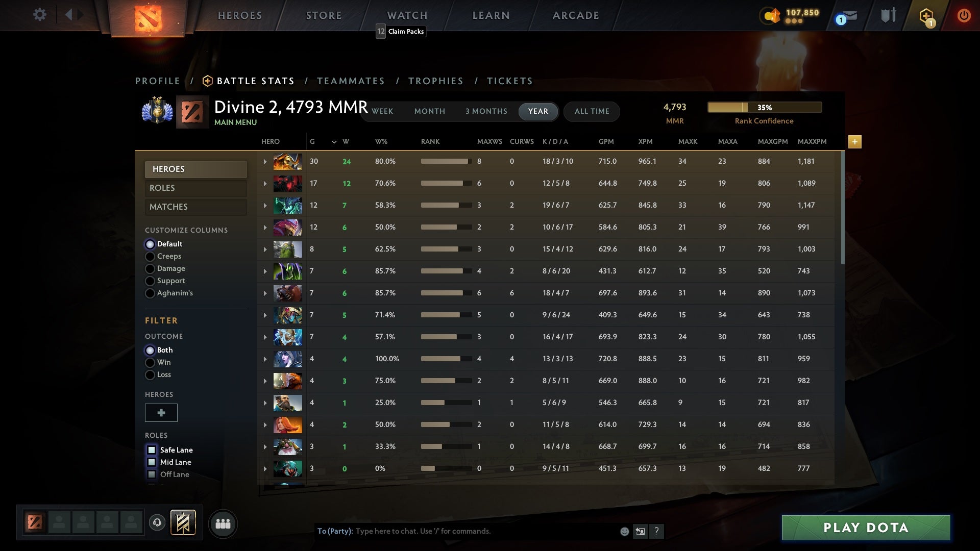This screenshot has width=980, height=551.
Task: Select the Win outcome radio button
Action: (x=150, y=362)
